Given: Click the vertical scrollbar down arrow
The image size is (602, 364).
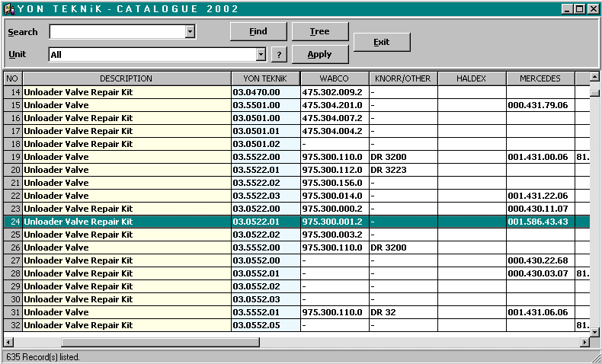Looking at the screenshot, I should [x=594, y=332].
